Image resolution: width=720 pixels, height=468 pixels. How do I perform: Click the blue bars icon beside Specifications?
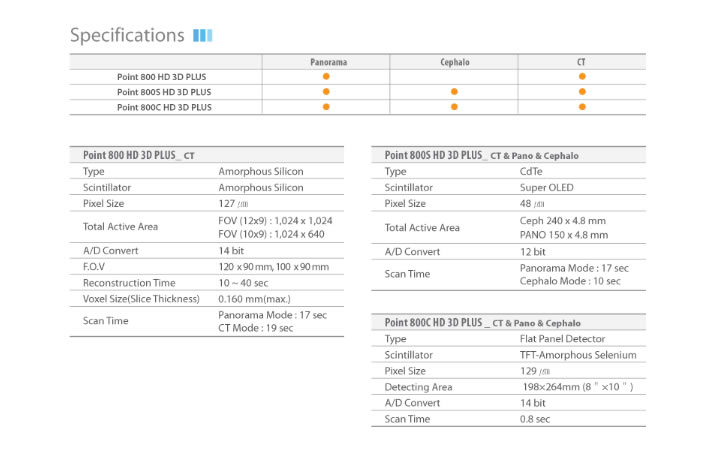point(202,35)
